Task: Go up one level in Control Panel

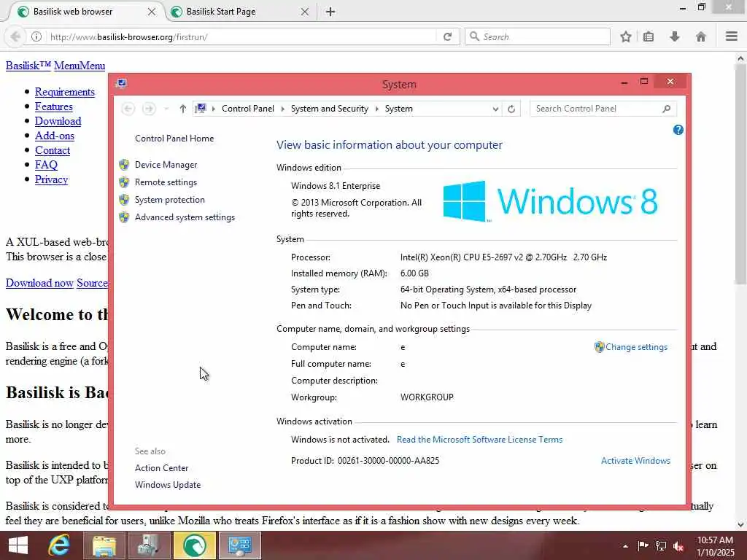Action: [182, 109]
